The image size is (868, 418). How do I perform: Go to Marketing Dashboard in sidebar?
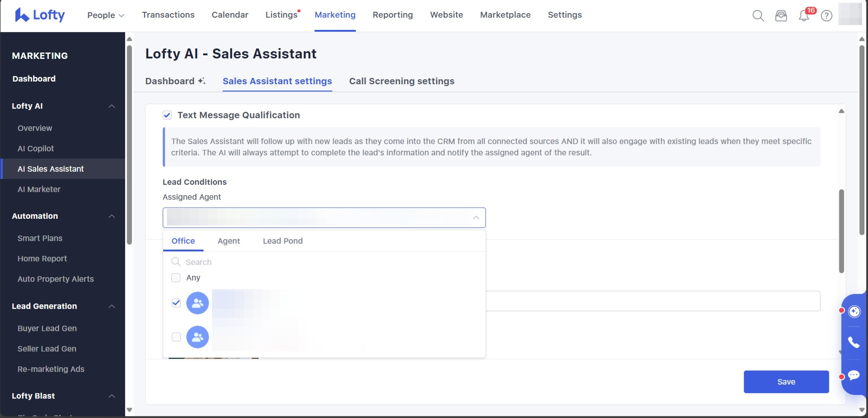[x=34, y=79]
